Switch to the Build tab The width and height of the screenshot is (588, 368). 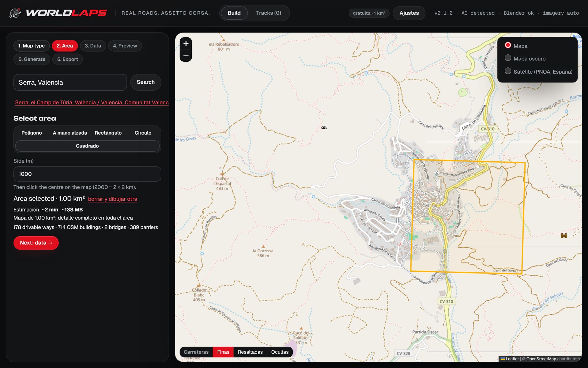pos(234,13)
